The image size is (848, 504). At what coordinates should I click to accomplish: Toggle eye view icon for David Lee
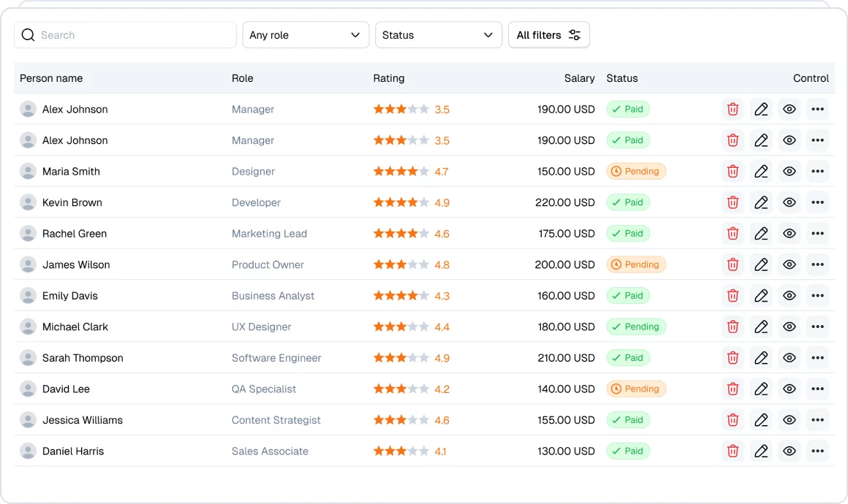click(x=790, y=389)
